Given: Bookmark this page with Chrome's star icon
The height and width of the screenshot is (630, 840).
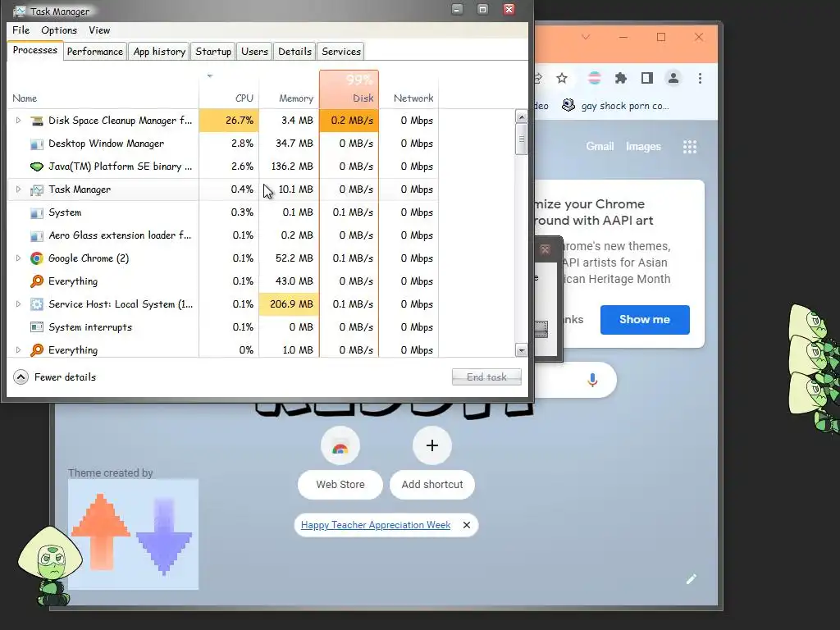Looking at the screenshot, I should pos(561,78).
